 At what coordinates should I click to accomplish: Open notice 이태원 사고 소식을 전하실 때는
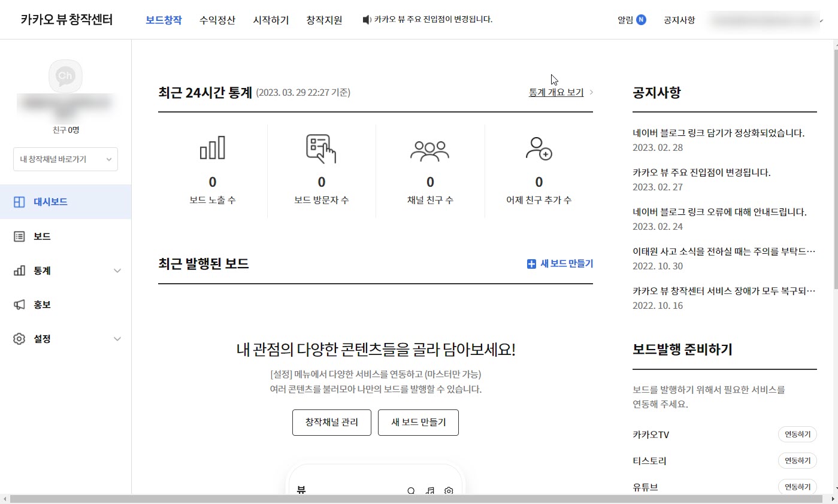724,252
